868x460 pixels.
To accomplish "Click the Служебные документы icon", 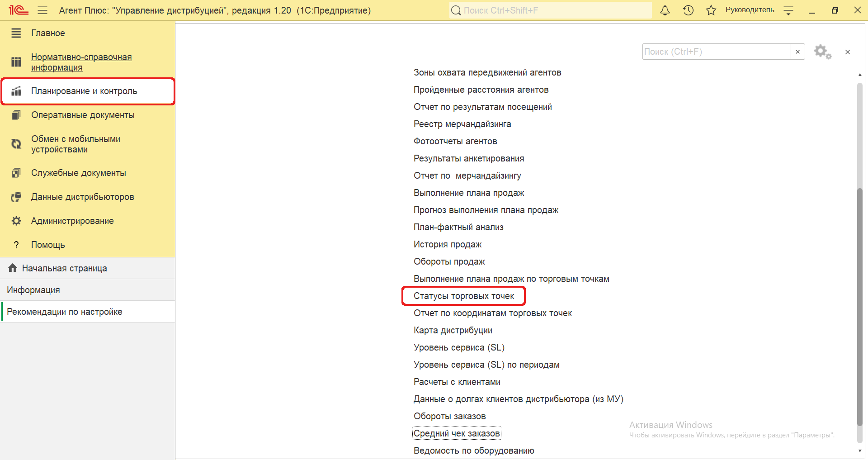I will [x=16, y=173].
